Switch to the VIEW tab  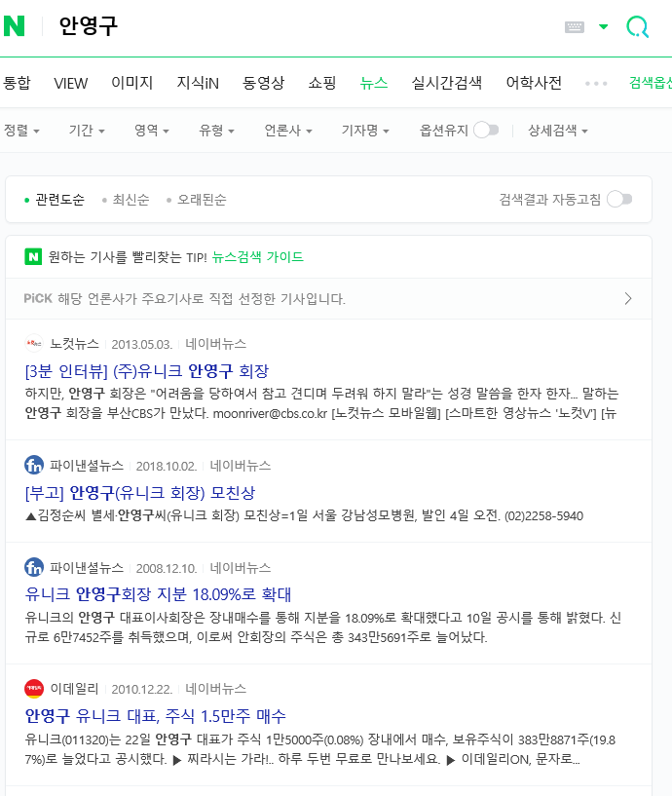coord(70,83)
